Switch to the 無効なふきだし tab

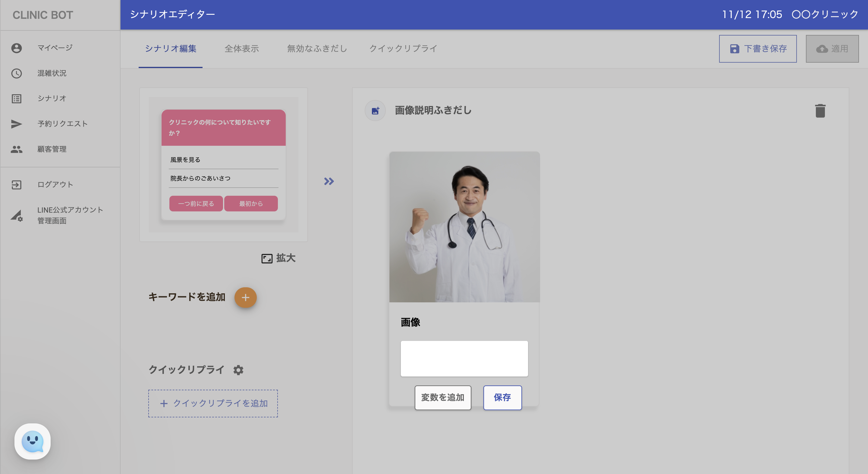pos(317,48)
